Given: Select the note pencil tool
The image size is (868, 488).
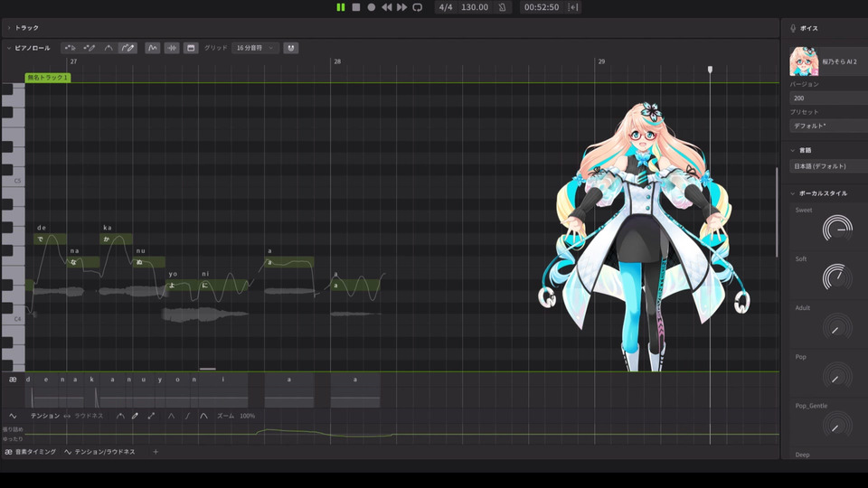Looking at the screenshot, I should (90, 48).
